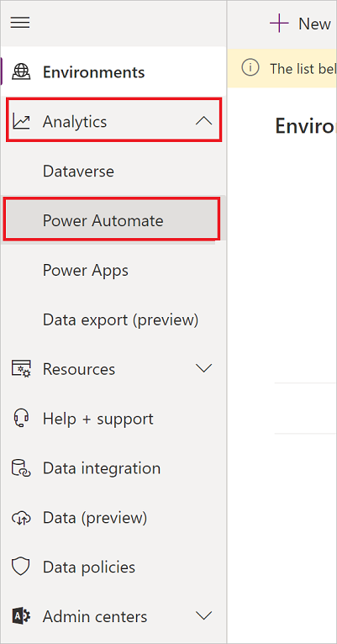This screenshot has height=644, width=337.
Task: Click the Data policies shield icon
Action: click(x=20, y=567)
